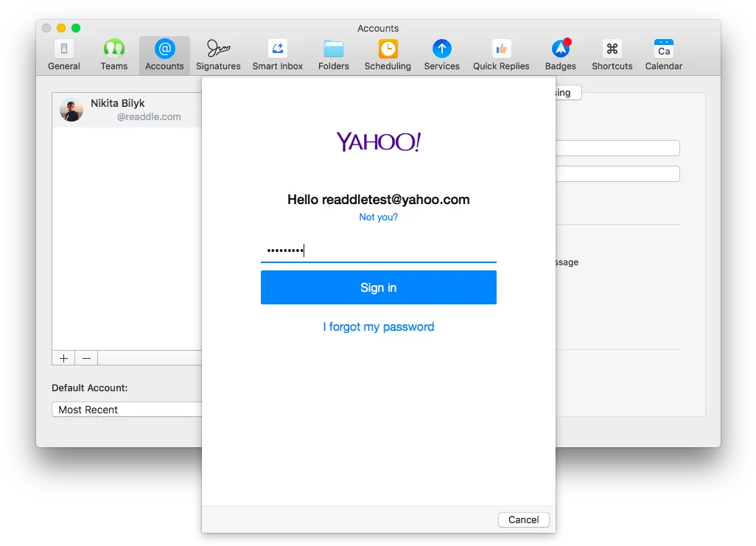Click the second text field behind the sheet
The width and height of the screenshot is (756, 546).
[x=617, y=174]
